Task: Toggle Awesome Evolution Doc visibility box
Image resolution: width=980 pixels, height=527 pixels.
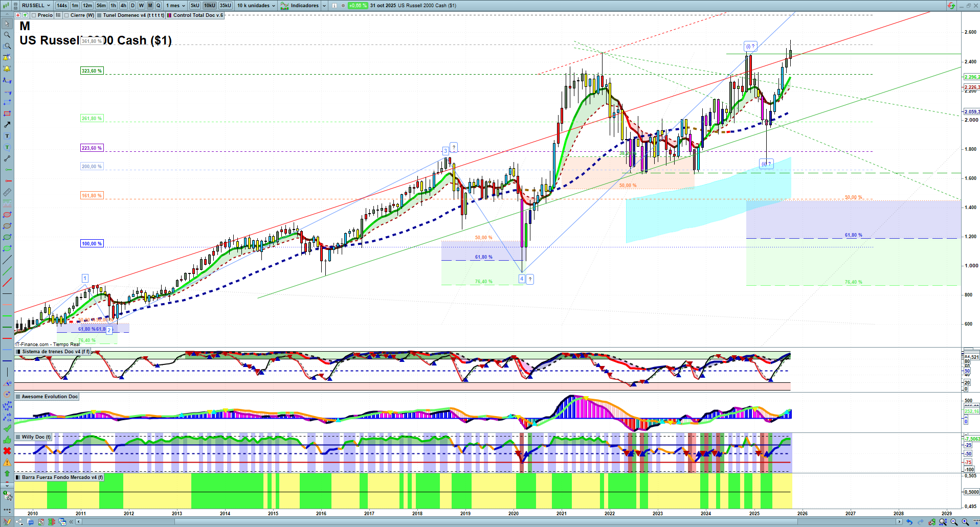Action: [x=18, y=397]
